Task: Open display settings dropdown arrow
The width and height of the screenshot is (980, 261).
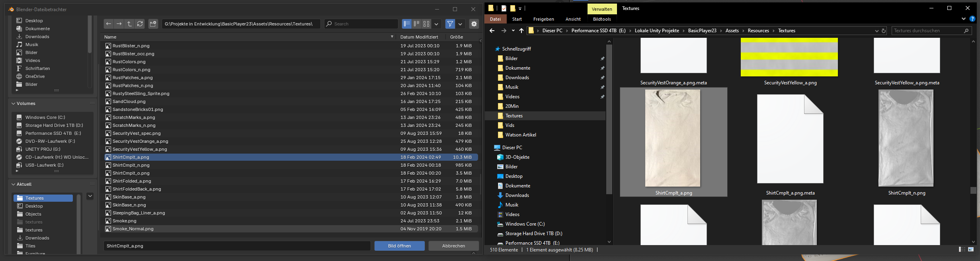Action: (436, 24)
